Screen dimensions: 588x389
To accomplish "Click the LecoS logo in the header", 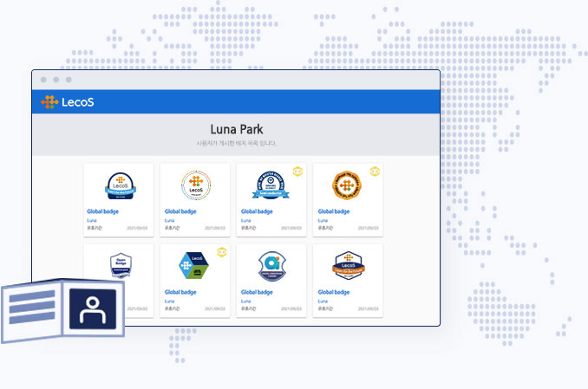I will [x=68, y=102].
